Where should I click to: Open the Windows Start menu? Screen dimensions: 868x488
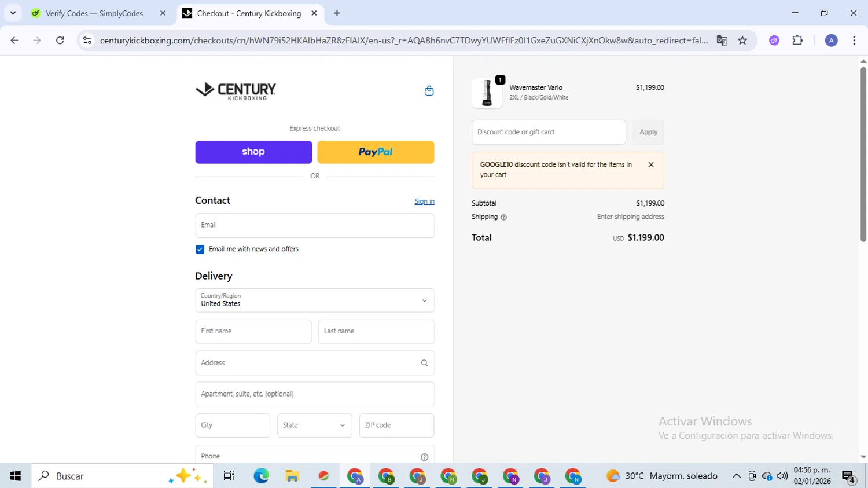pos(16,476)
